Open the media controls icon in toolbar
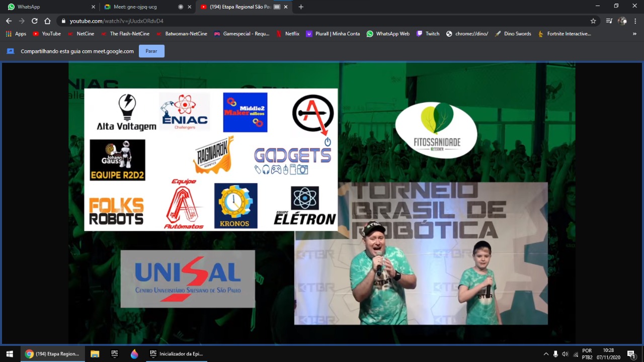644x362 pixels. pos(609,21)
